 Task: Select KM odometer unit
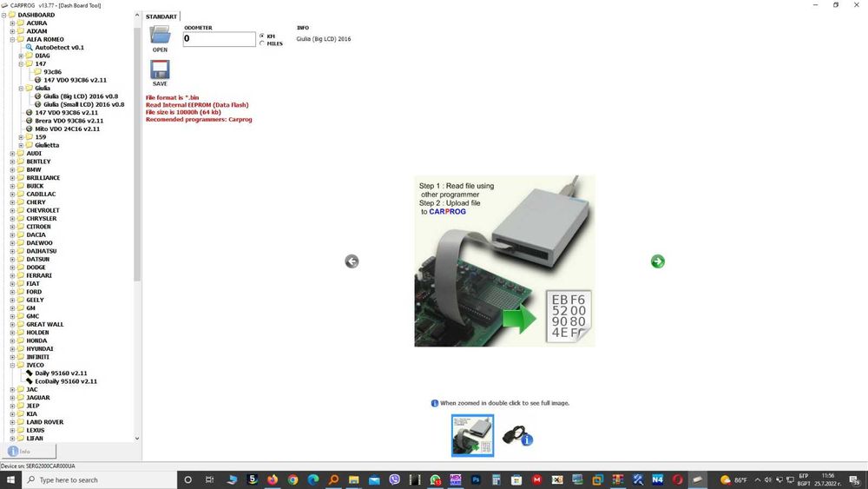tap(262, 36)
